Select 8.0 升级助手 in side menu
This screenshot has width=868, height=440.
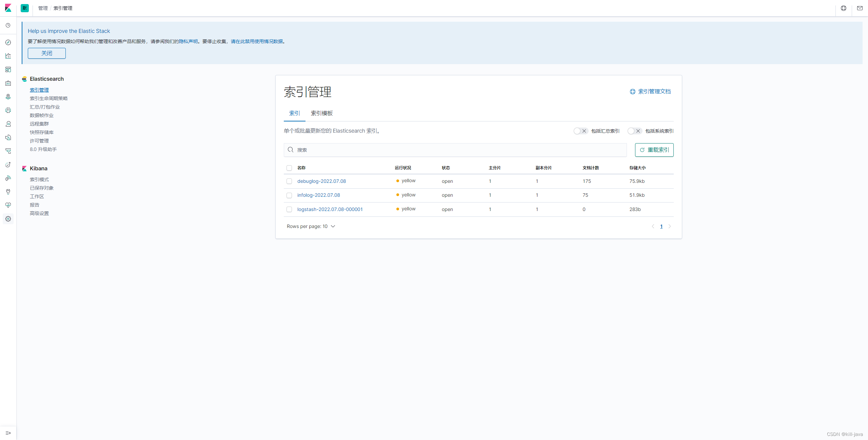click(x=43, y=149)
